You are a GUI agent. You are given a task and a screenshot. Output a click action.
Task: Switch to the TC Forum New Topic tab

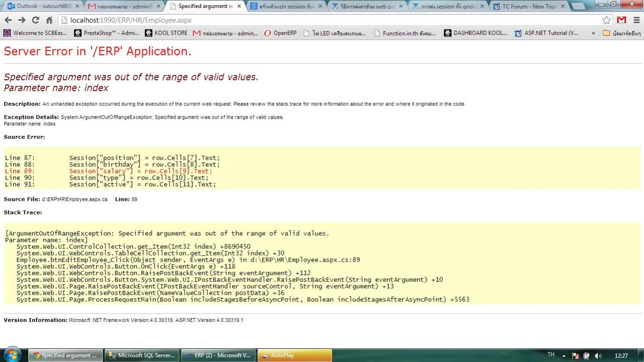coord(528,6)
